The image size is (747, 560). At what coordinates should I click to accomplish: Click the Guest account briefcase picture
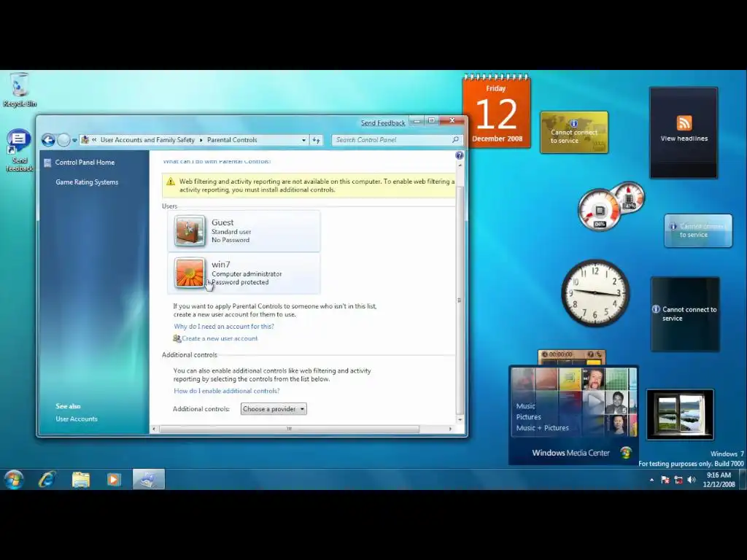click(190, 231)
